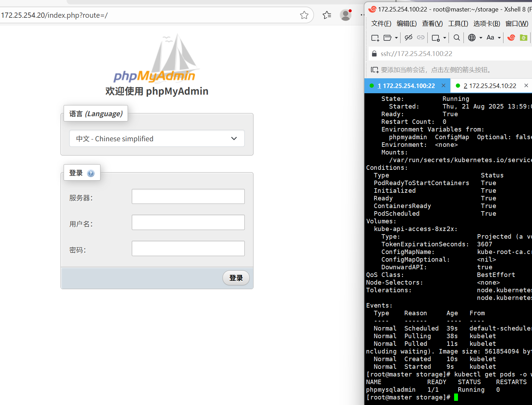Open the 查看(V) menu in Xshell
Image resolution: width=532 pixels, height=405 pixels.
432,23
